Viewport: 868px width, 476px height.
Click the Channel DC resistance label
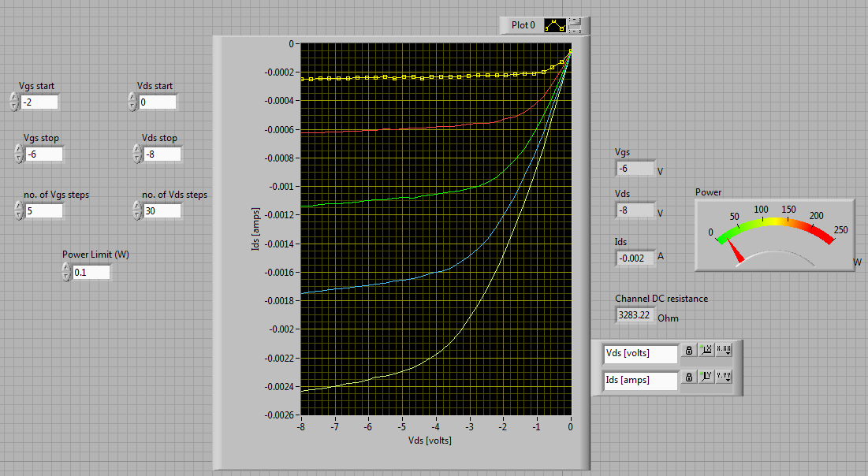661,299
